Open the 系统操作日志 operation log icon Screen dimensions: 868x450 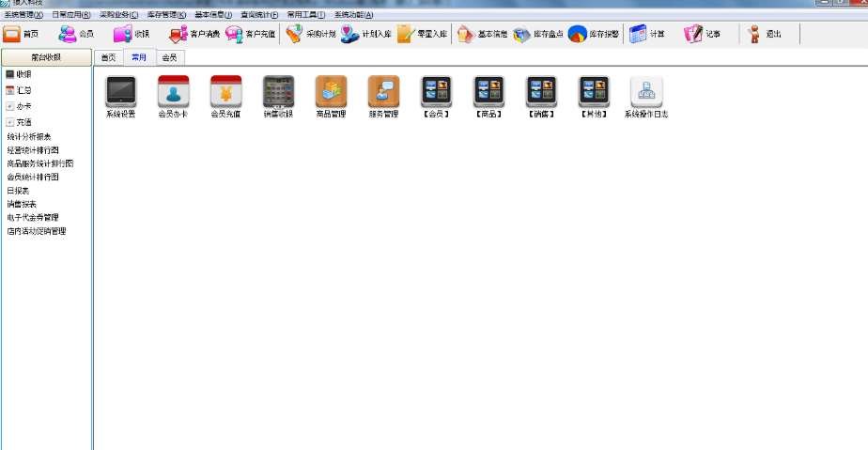(x=646, y=91)
